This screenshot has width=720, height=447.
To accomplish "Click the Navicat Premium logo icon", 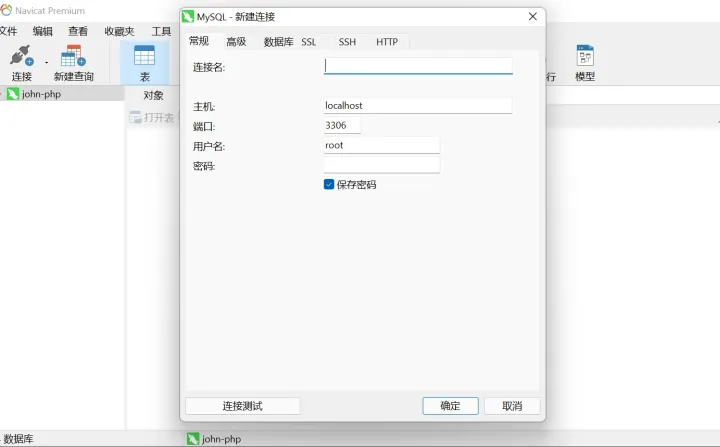I will pos(6,10).
